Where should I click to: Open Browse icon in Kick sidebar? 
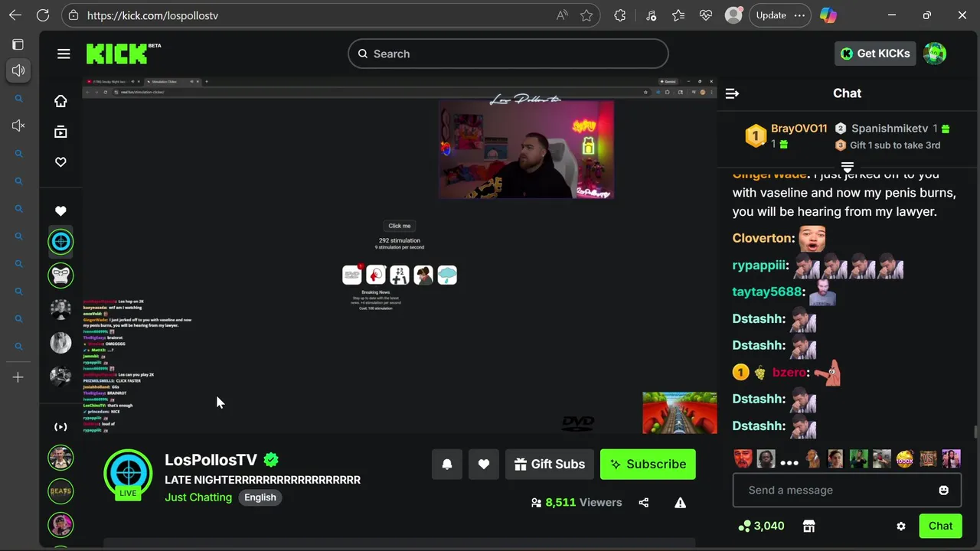point(60,132)
